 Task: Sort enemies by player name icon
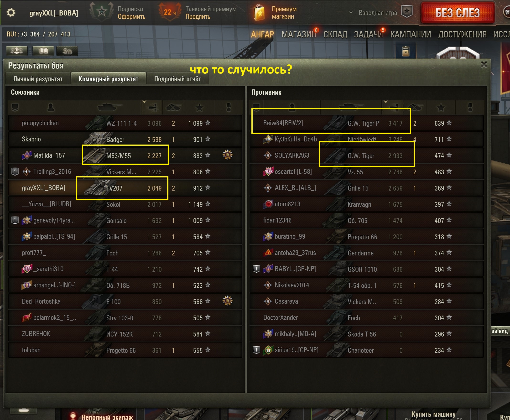(292, 107)
